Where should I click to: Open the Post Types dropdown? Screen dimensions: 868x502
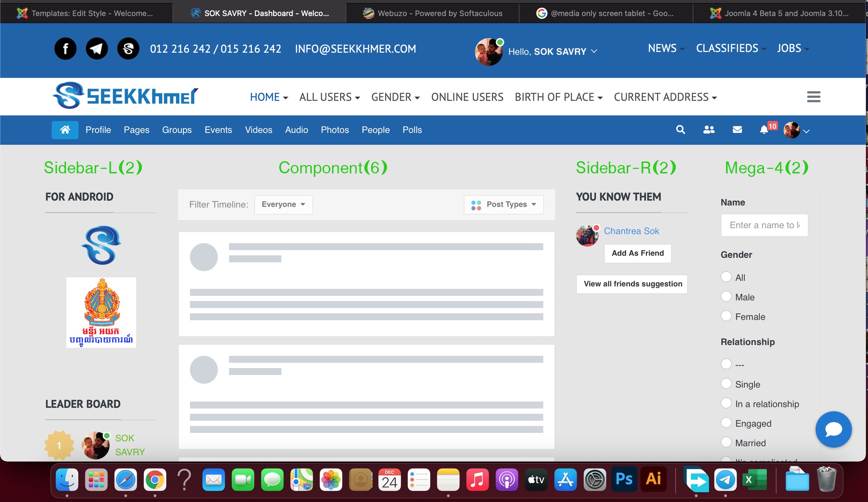pos(503,204)
